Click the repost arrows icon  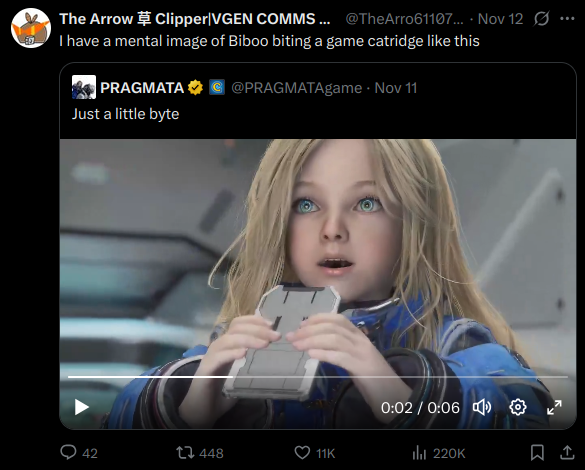(185, 453)
